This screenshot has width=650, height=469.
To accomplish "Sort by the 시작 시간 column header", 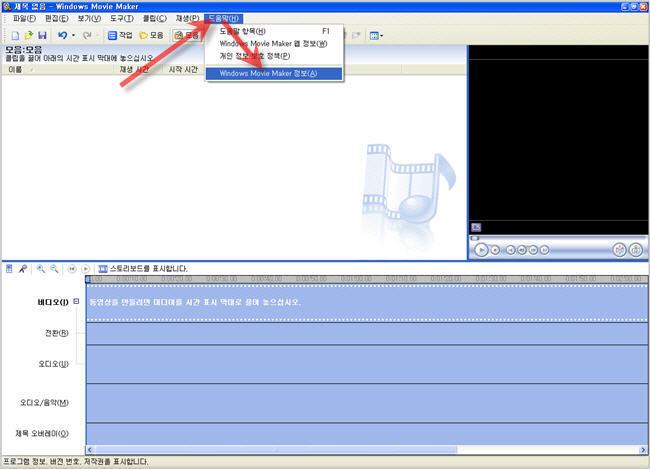I will tap(183, 70).
